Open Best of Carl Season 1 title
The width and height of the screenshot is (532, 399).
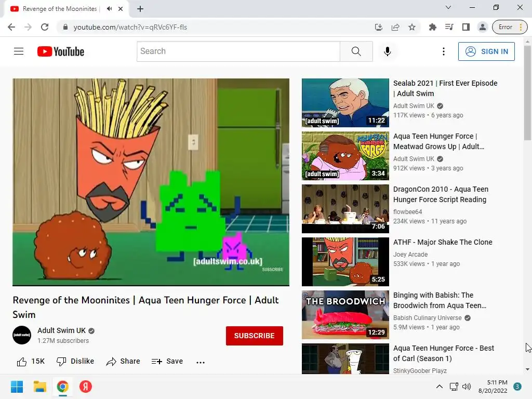(x=444, y=353)
